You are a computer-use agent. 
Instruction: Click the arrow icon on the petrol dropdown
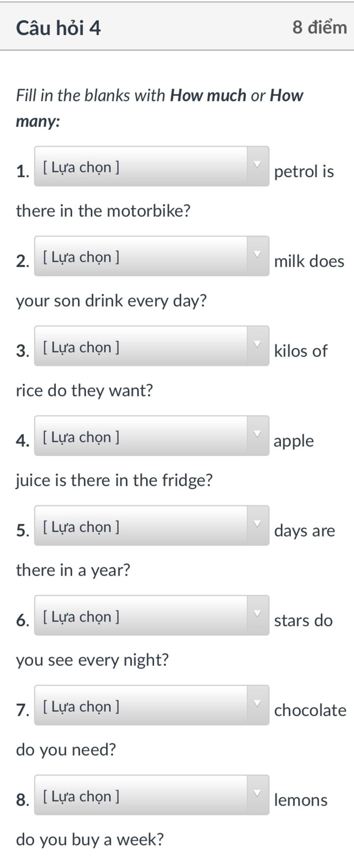point(257,164)
